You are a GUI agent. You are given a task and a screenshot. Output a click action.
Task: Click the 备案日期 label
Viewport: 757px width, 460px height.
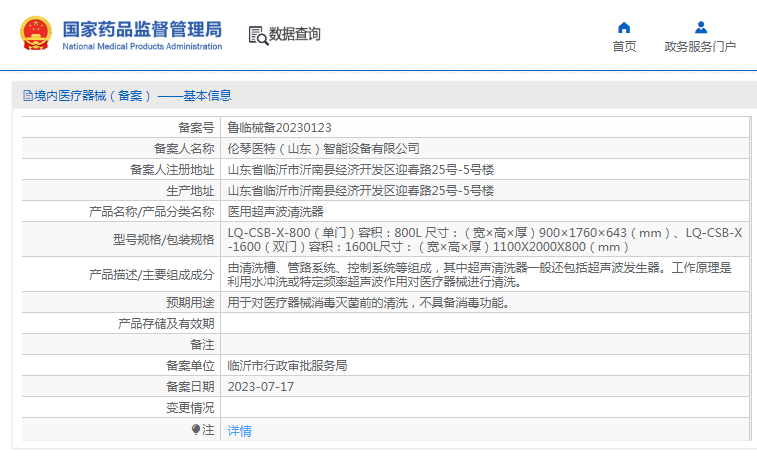(x=190, y=387)
